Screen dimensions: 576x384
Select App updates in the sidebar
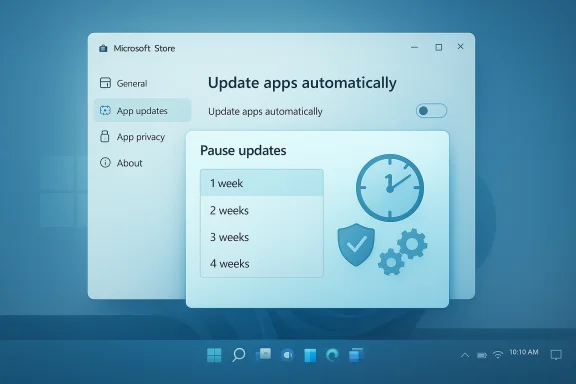[x=142, y=111]
